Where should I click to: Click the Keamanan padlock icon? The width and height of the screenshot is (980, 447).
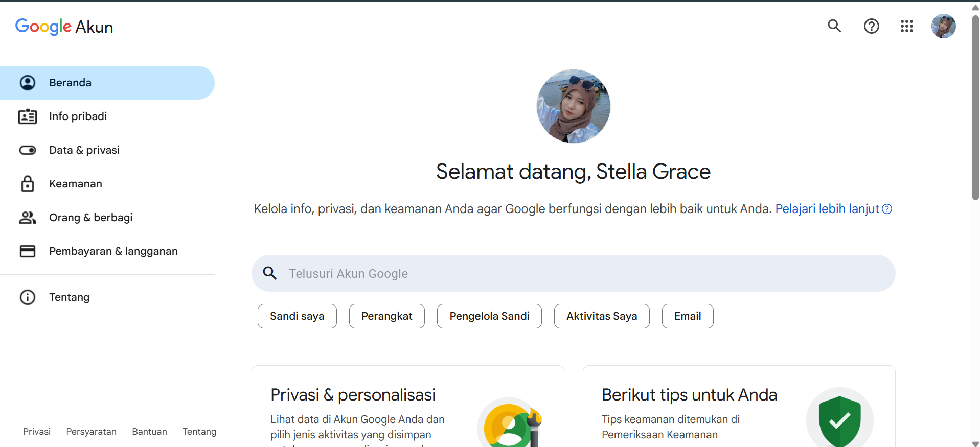[28, 184]
